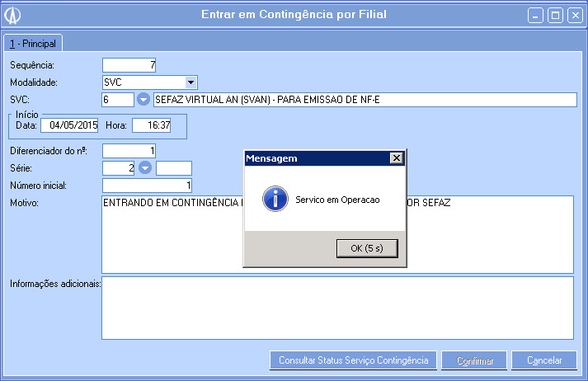Click Consultar Status Serviço Contingência button
The height and width of the screenshot is (381, 588).
coord(353,360)
